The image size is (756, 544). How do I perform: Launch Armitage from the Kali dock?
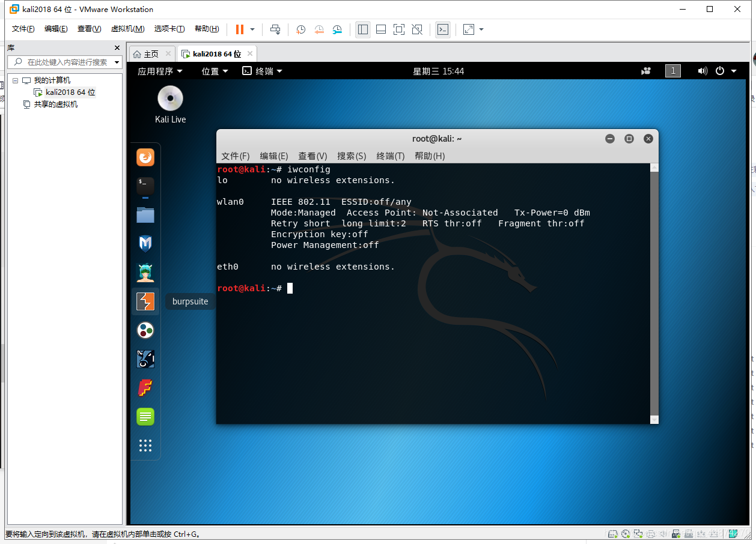tap(145, 273)
